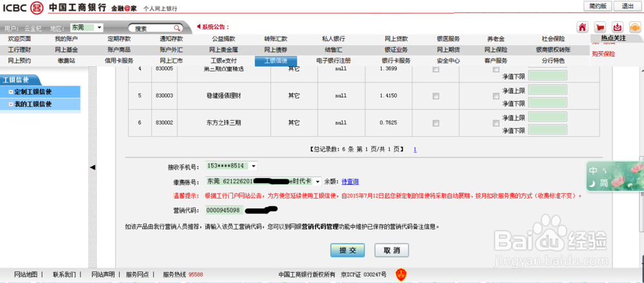Open the 客户服务 menu
This screenshot has width=644, height=283.
click(496, 61)
